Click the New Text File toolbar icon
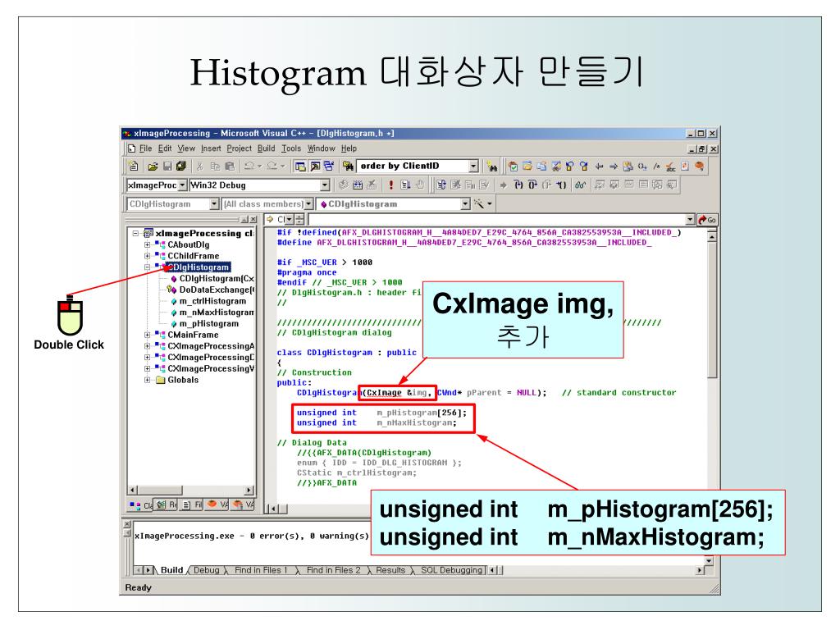The width and height of the screenshot is (840, 630). (134, 167)
